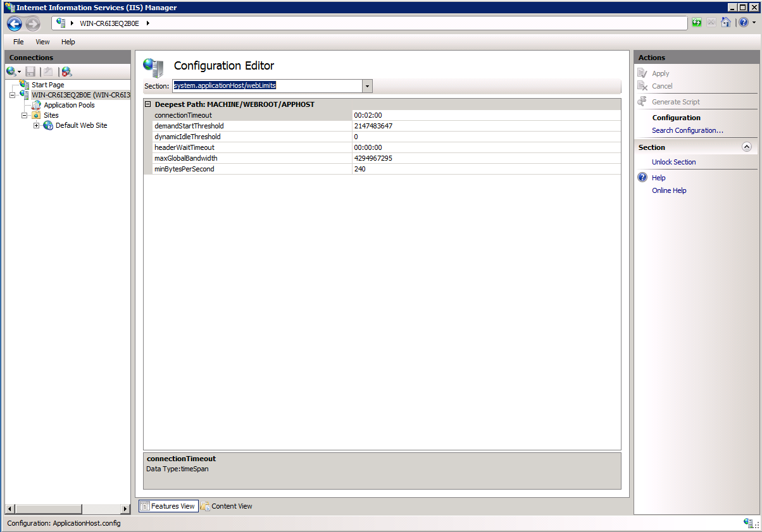Screen dimensions: 762x532
Task: Select the minBytesPerSecond property
Action: [184, 169]
